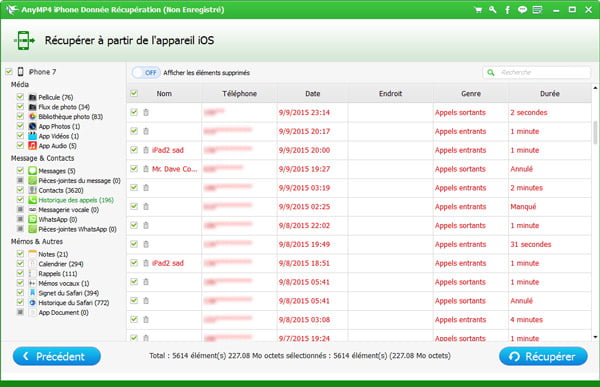Screen dimensions: 600x387
Task: Sort by the Durée column header
Action: click(550, 93)
